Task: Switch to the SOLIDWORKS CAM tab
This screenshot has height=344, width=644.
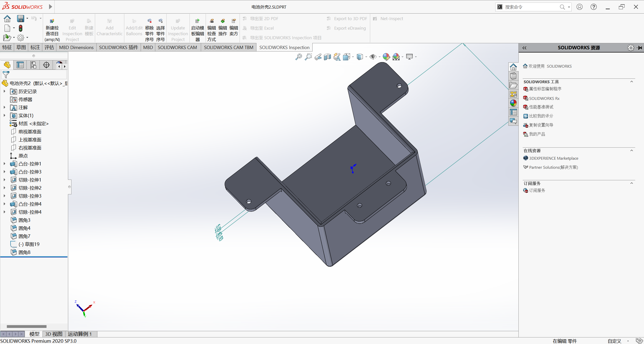Action: coord(177,48)
